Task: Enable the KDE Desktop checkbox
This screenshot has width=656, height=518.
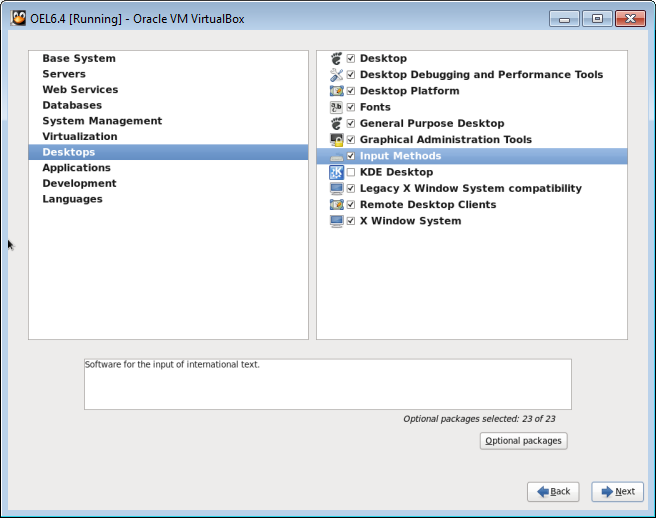Action: pos(351,172)
